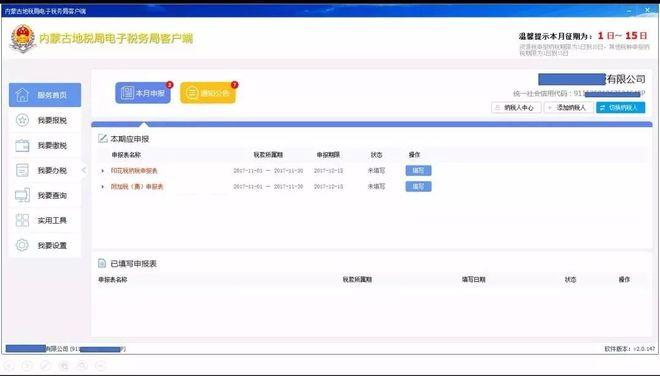The height and width of the screenshot is (376, 660).
Task: Click the edit icon beside 本期应申报
Action: pos(102,139)
